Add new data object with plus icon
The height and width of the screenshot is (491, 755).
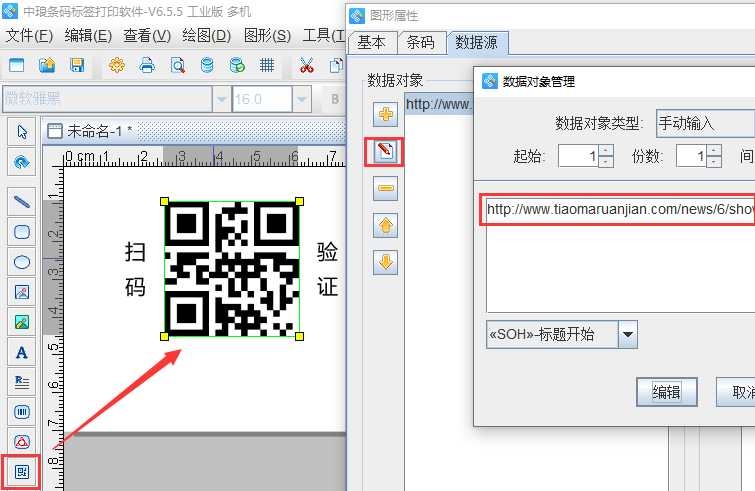click(x=386, y=114)
